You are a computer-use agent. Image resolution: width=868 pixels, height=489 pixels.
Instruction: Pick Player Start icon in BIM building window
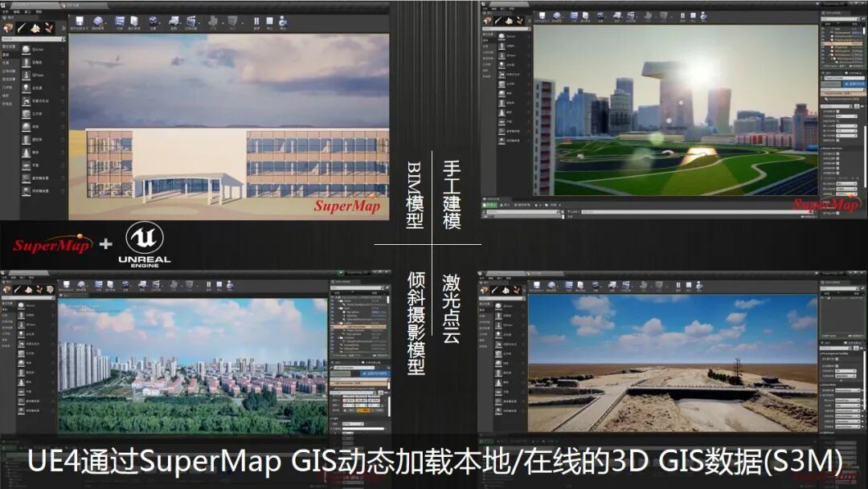26,100
